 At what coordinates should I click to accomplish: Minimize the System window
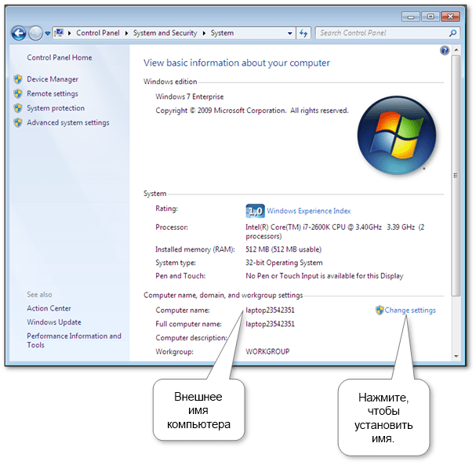click(x=411, y=16)
